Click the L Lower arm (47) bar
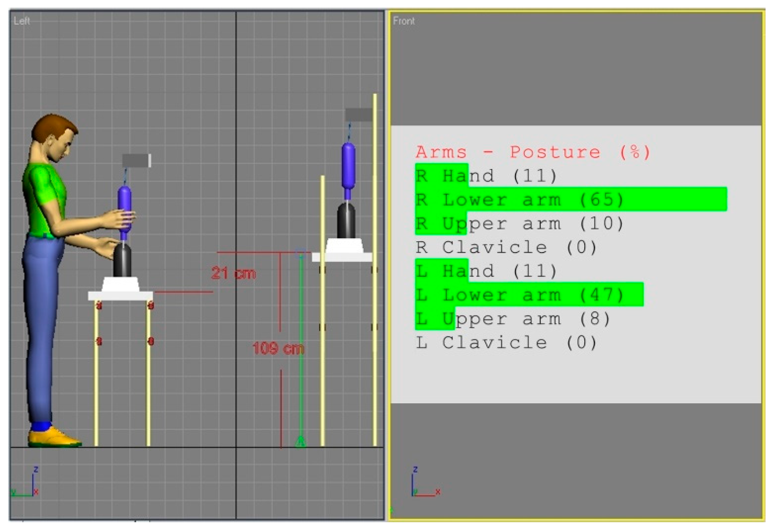The height and width of the screenshot is (532, 771). click(x=529, y=294)
